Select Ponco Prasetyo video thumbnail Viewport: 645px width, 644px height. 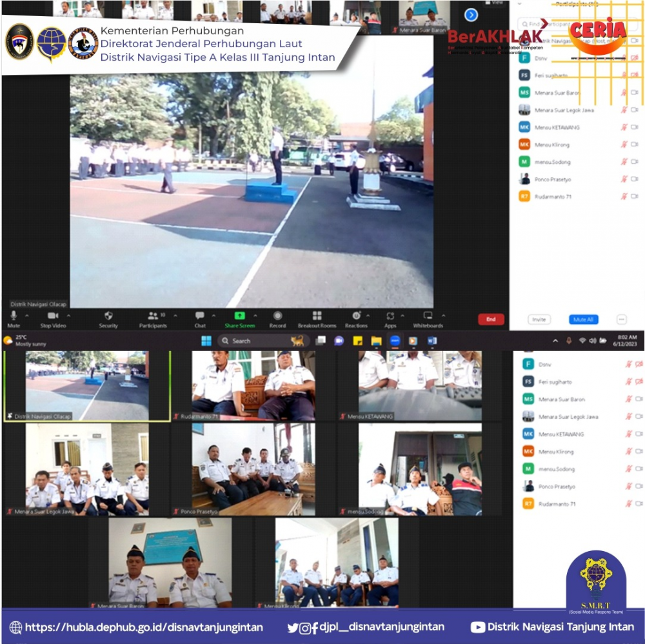coord(253,470)
